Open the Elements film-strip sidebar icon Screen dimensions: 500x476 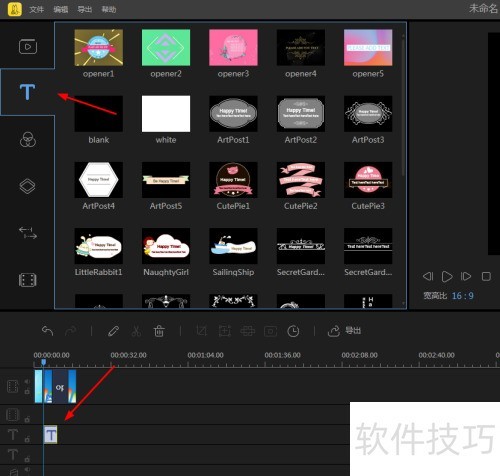coord(27,280)
